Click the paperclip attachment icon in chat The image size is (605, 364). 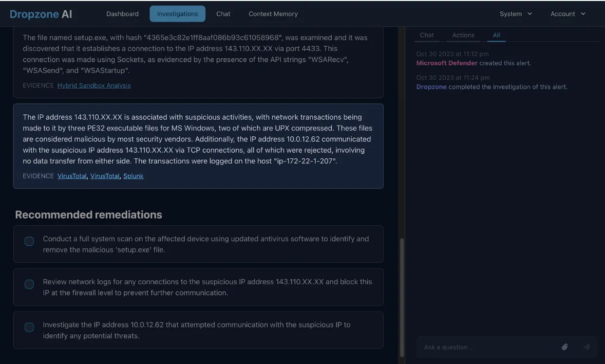(x=564, y=346)
